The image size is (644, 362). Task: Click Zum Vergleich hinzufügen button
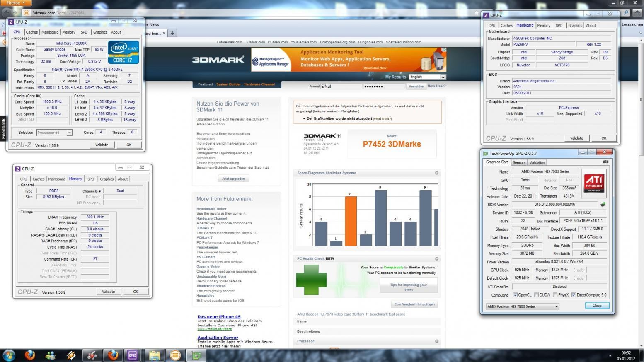point(414,304)
